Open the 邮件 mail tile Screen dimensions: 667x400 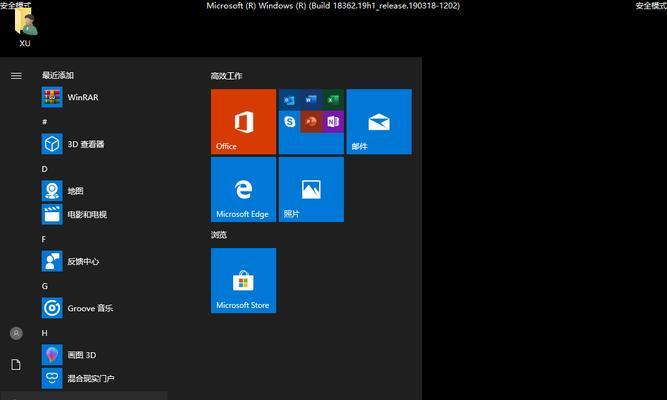tap(379, 121)
